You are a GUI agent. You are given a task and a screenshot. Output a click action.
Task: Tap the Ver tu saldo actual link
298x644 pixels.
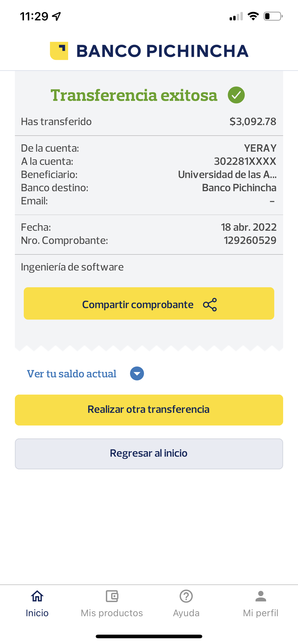pos(72,374)
